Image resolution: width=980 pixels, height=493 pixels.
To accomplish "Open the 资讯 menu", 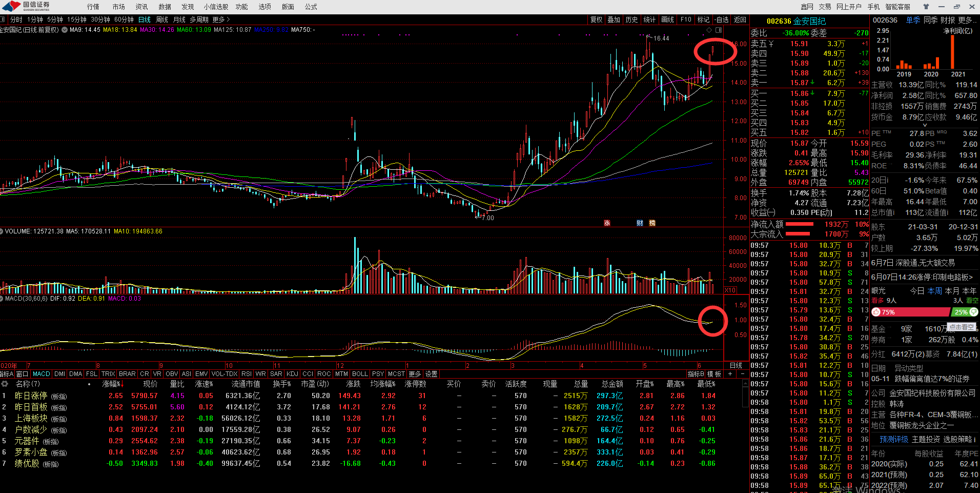I will (141, 7).
